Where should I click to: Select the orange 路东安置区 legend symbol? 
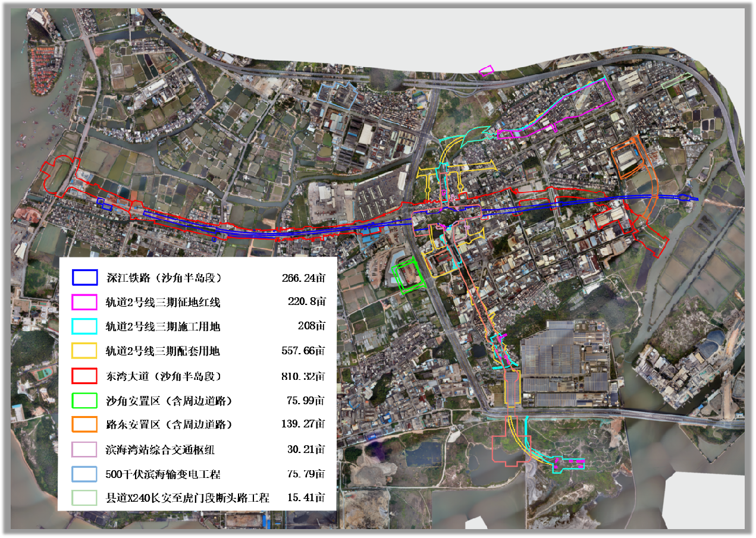tap(84, 425)
